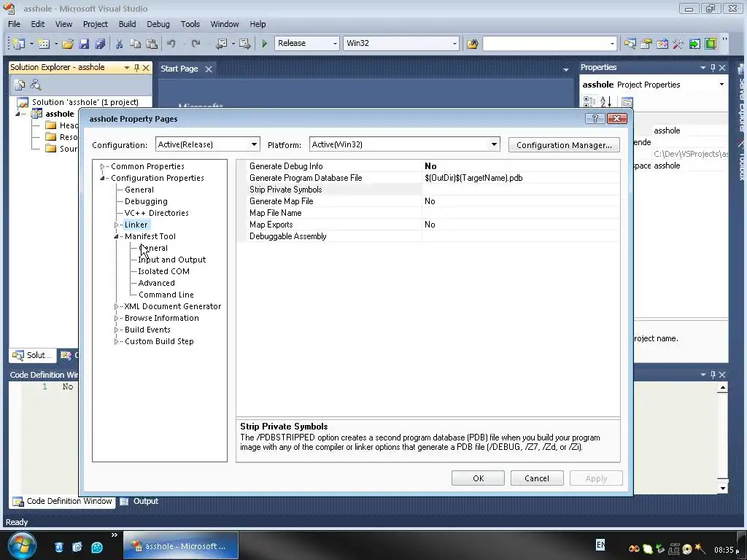Select VC++ Directories tree item
Viewport: 747px width, 560px height.
[156, 213]
